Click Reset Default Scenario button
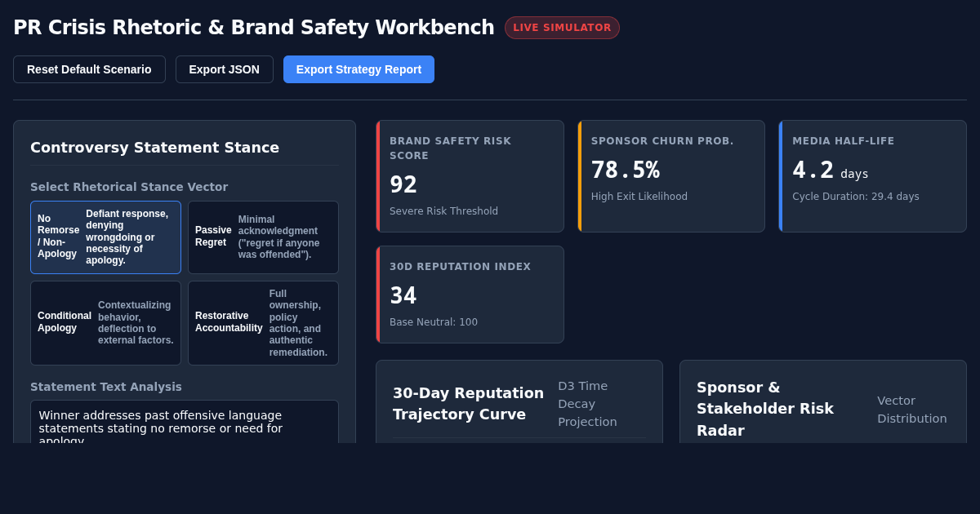980x514 pixels. click(89, 69)
